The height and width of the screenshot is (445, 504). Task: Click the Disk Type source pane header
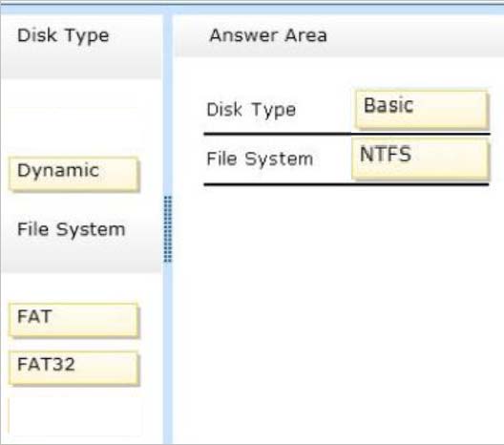point(81,46)
